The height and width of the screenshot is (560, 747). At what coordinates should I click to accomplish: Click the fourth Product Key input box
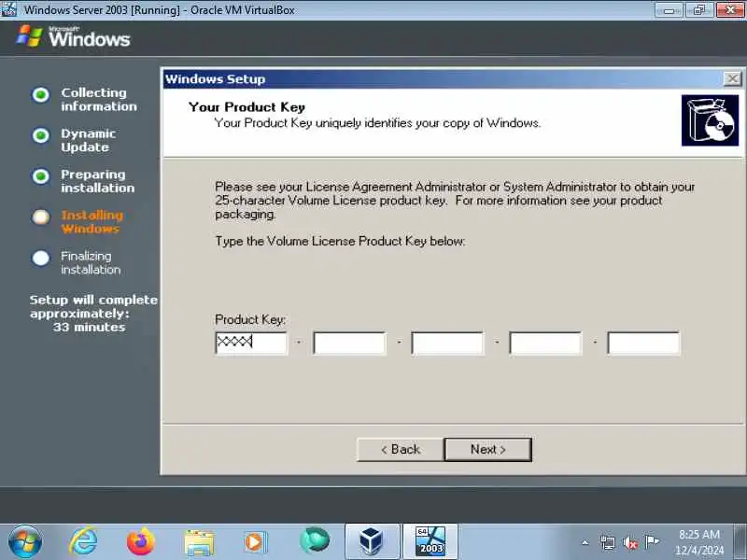[545, 343]
